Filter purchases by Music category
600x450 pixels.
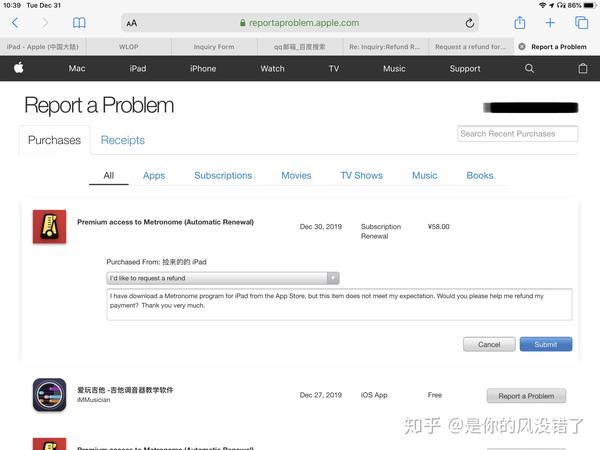click(424, 176)
